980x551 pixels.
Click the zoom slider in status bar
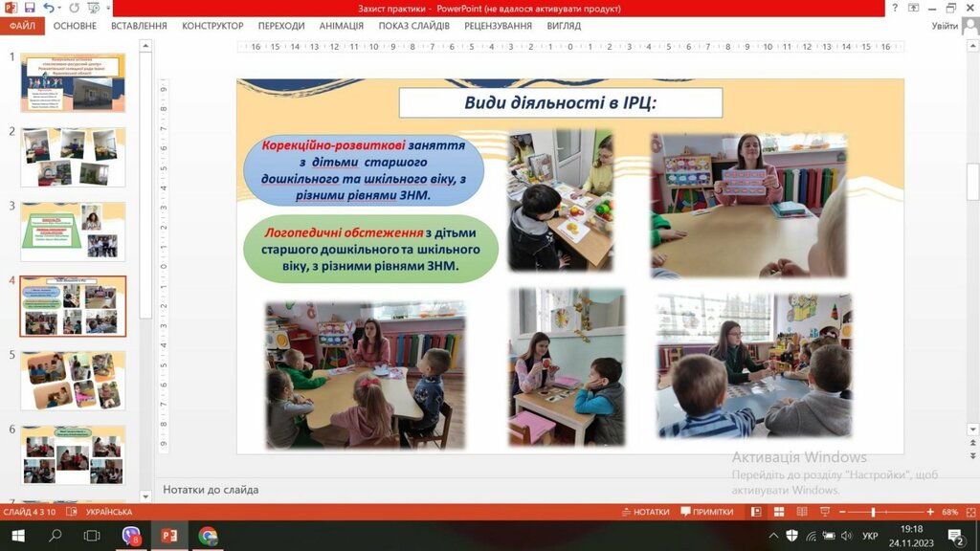873,512
